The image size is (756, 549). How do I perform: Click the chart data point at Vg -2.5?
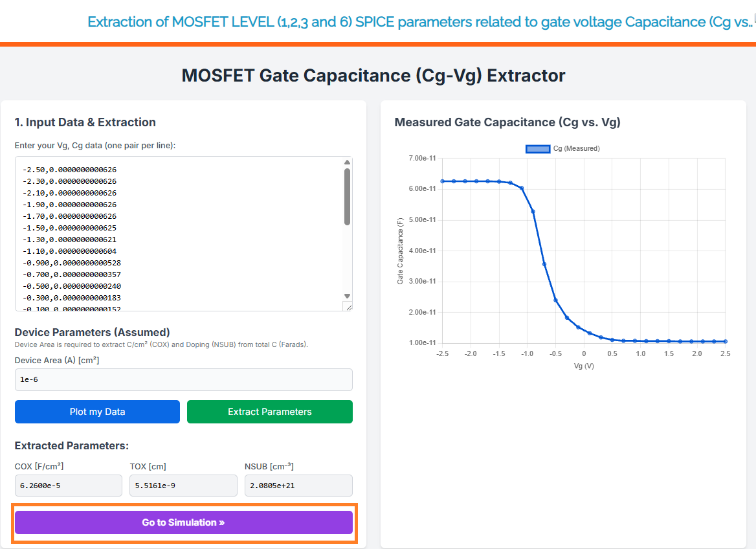tap(442, 181)
